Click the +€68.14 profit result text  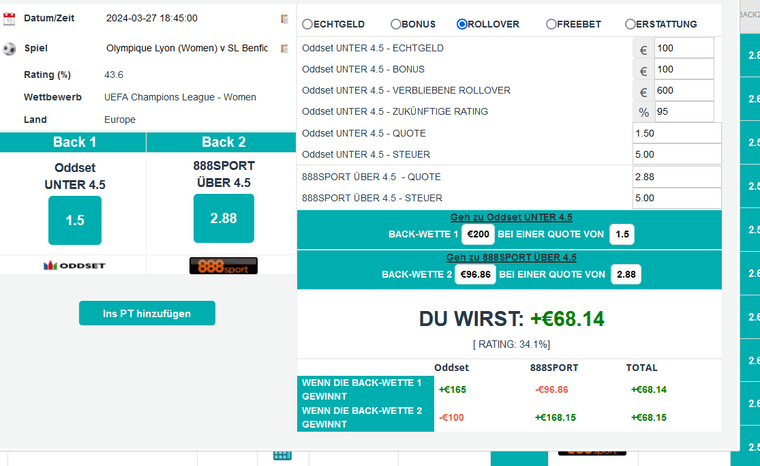tap(567, 319)
